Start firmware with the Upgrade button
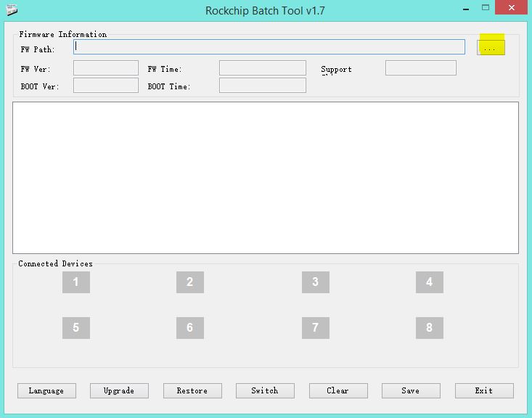 pos(119,391)
